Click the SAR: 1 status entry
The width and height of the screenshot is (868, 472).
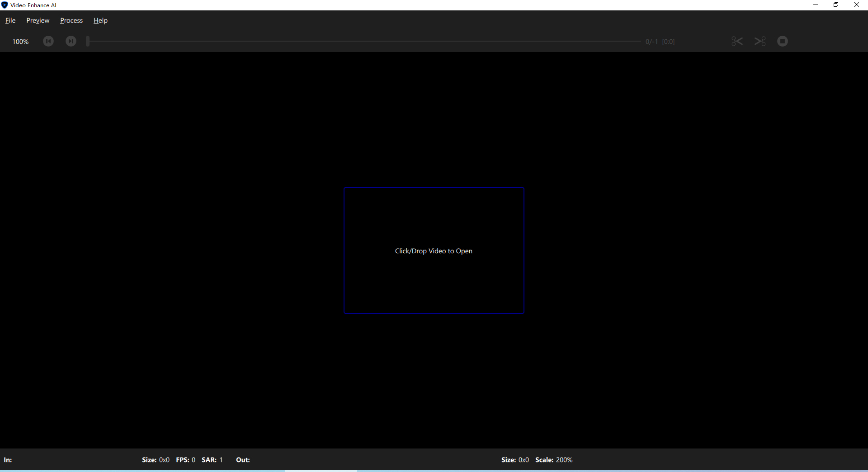(212, 460)
